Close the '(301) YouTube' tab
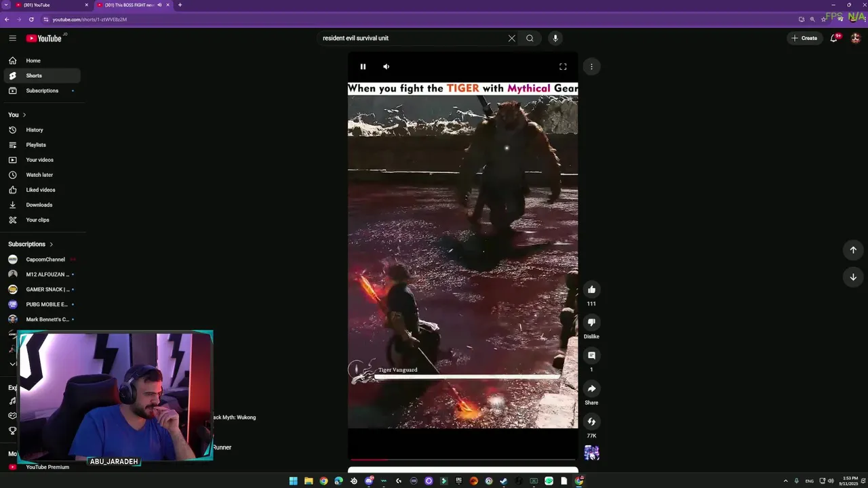The height and width of the screenshot is (488, 868). point(87,5)
